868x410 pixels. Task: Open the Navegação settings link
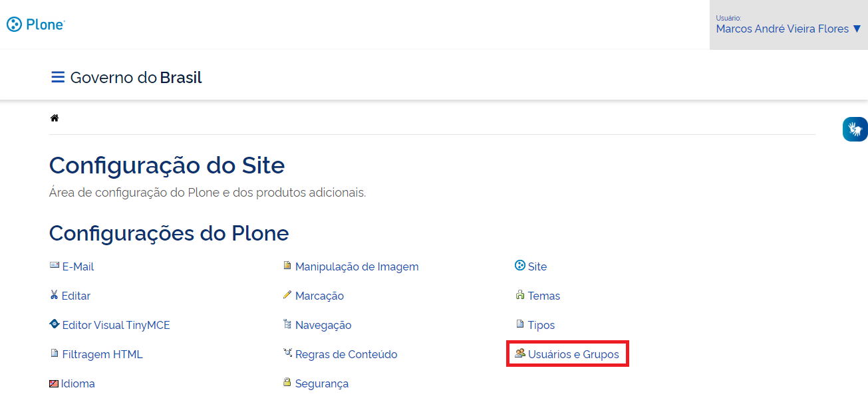coord(323,325)
